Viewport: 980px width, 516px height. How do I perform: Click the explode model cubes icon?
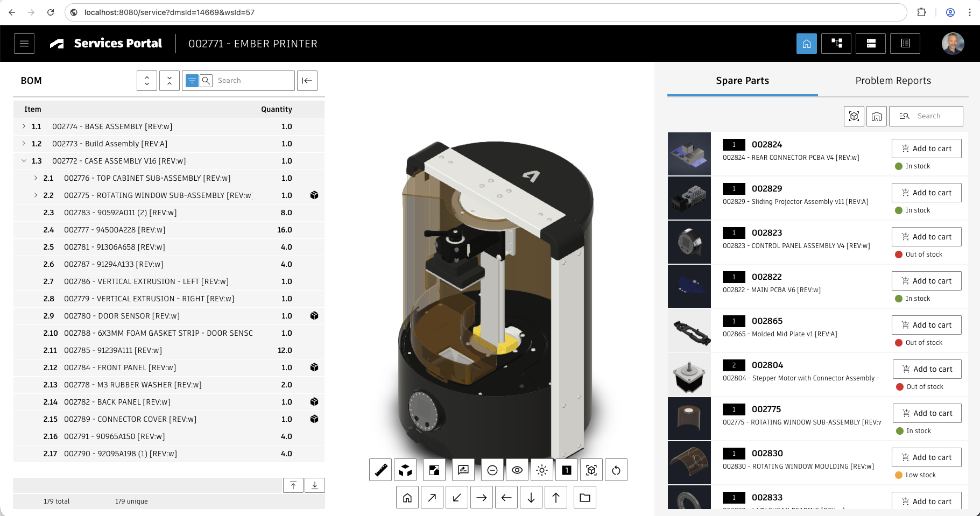pos(405,470)
